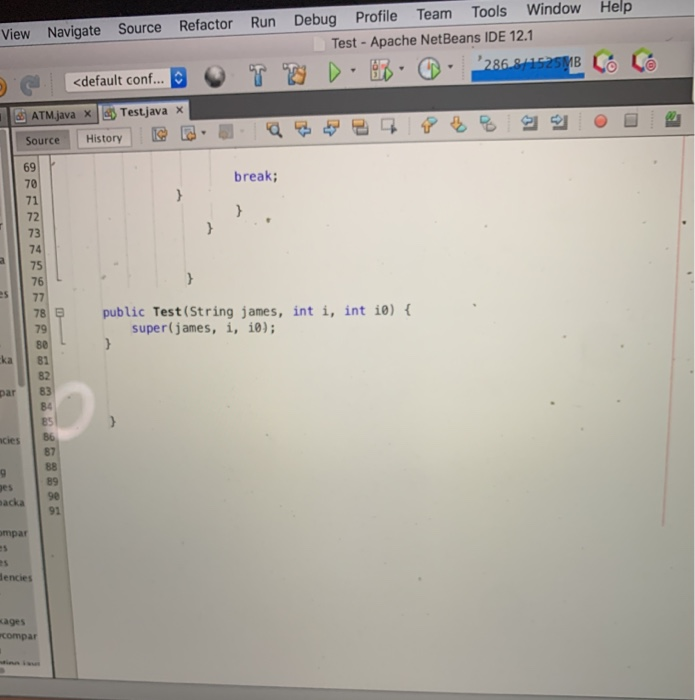Open the Team menu
The image size is (695, 700).
[x=434, y=14]
